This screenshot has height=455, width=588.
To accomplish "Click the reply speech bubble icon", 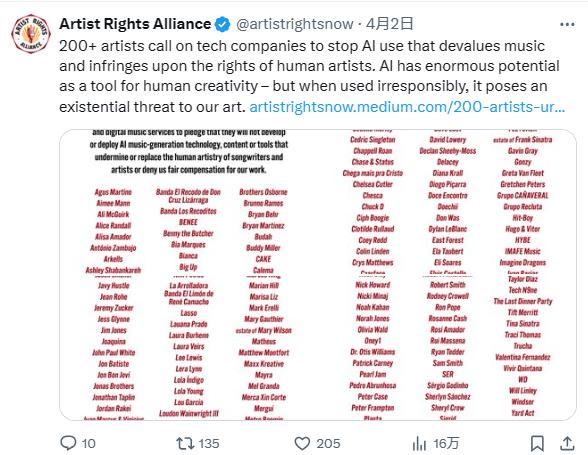I will (68, 443).
